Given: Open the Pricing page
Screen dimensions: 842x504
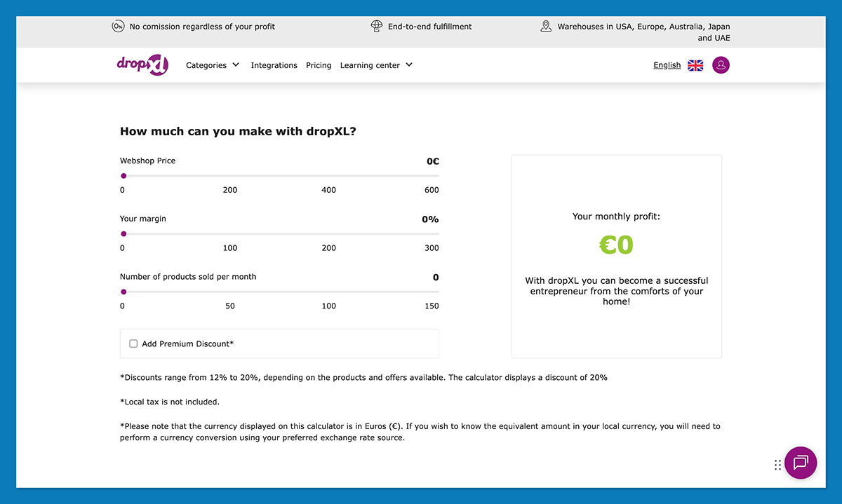Looking at the screenshot, I should point(319,65).
